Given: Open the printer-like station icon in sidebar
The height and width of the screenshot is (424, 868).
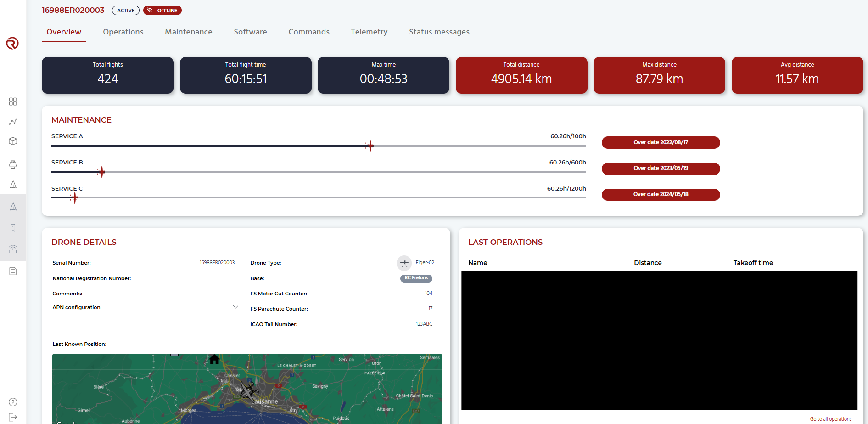Looking at the screenshot, I should click(13, 164).
